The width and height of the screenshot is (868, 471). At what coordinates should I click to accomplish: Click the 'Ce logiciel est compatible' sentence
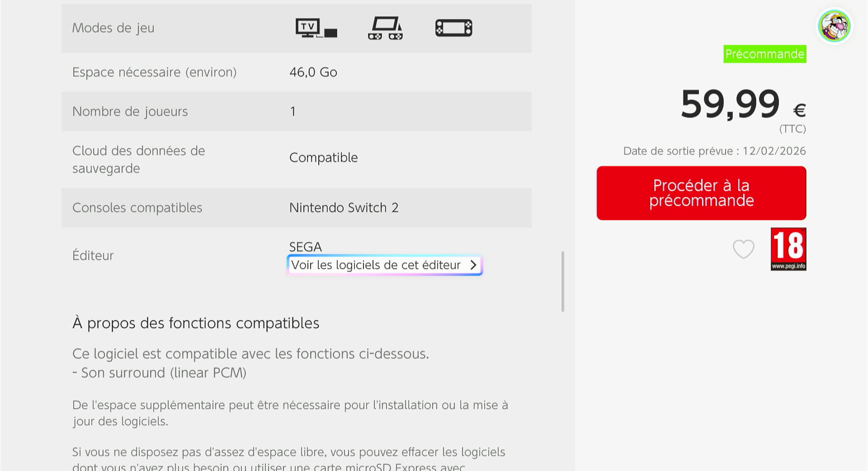[251, 354]
